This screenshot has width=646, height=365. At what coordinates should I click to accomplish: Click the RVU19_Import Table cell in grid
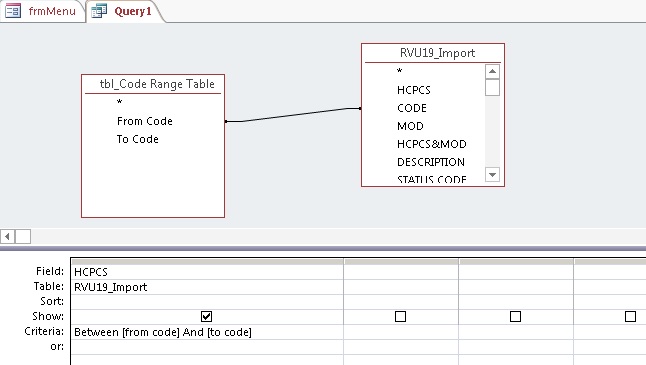(207, 287)
